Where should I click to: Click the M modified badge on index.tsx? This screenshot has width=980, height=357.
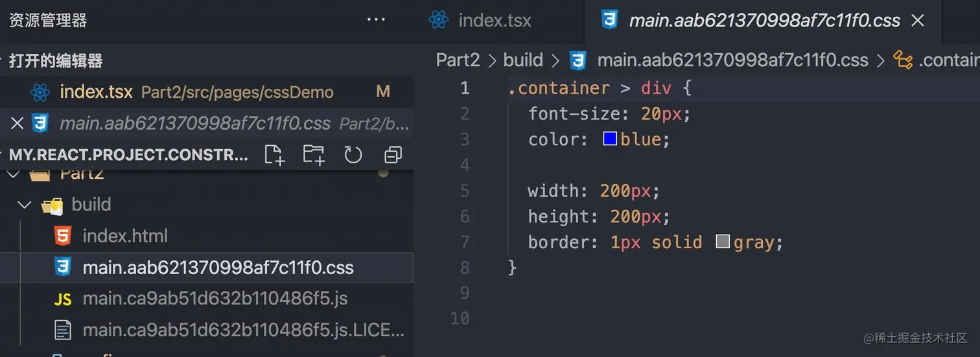[x=383, y=92]
